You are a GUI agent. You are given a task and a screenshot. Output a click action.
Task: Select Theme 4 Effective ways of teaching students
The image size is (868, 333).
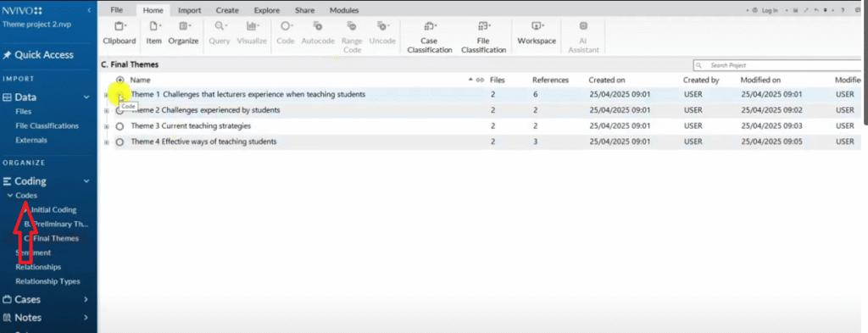203,142
